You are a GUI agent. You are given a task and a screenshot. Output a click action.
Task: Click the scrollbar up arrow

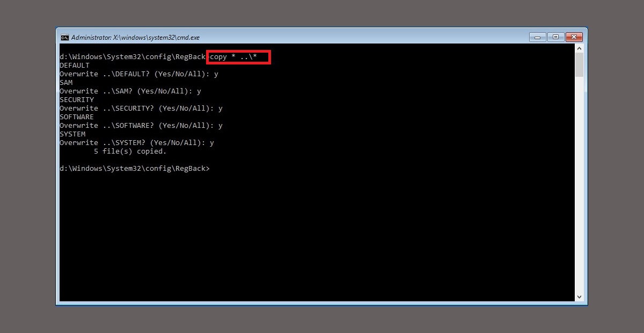[x=579, y=48]
